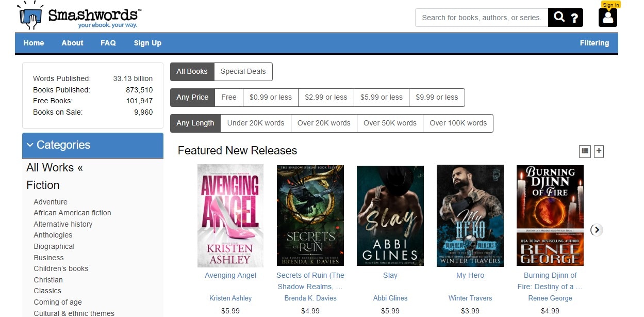This screenshot has width=644, height=317.
Task: Open the Filtering option in navbar
Action: (595, 43)
